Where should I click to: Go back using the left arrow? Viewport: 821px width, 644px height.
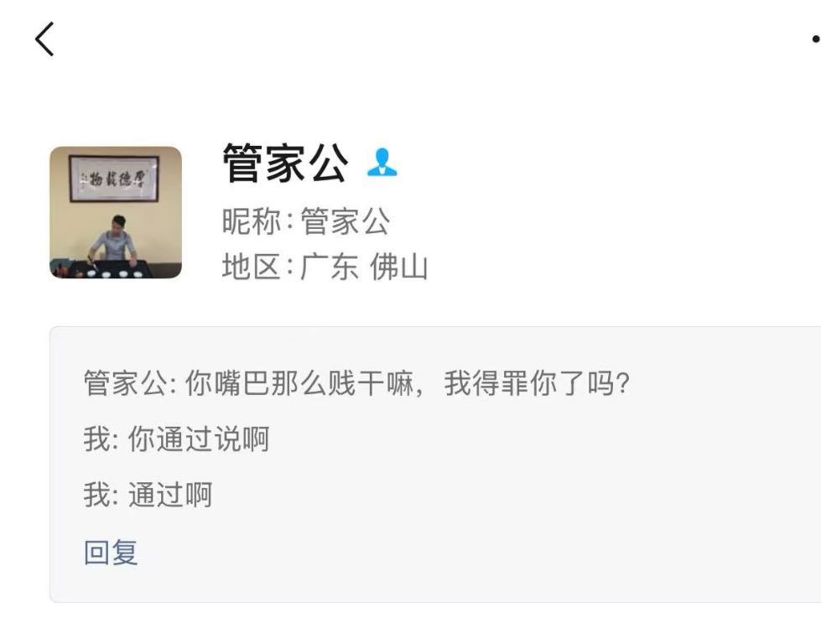pyautogui.click(x=44, y=39)
